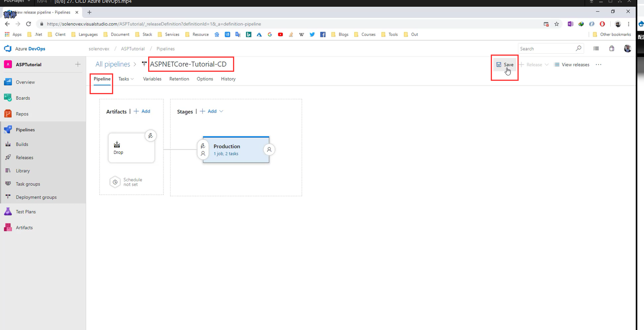This screenshot has height=330, width=644.
Task: Switch to the Retention tab
Action: 179,79
